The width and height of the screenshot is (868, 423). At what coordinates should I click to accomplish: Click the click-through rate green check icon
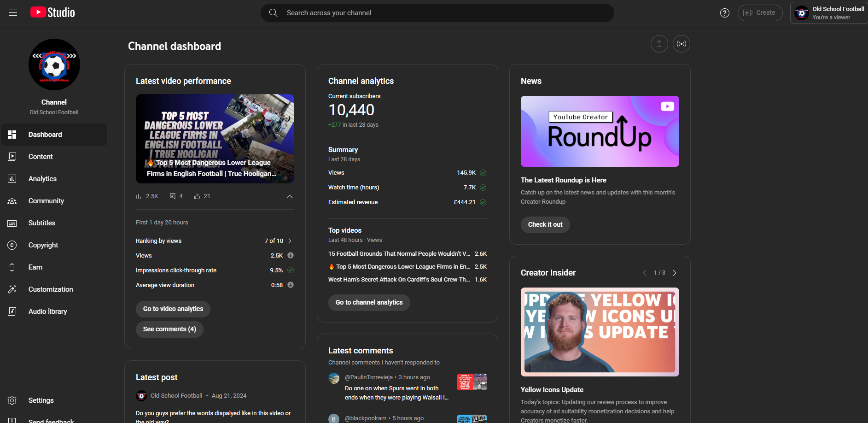point(291,270)
